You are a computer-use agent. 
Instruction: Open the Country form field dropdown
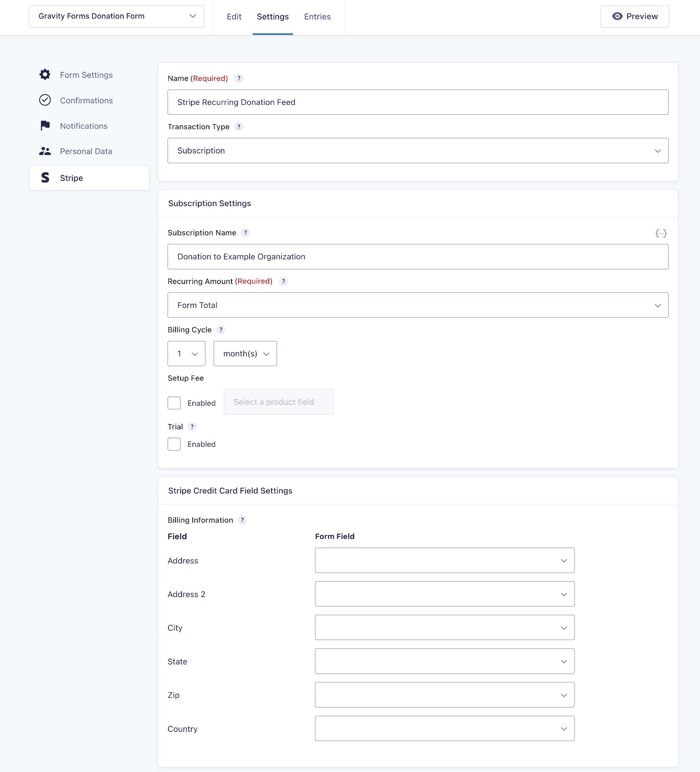pos(445,729)
